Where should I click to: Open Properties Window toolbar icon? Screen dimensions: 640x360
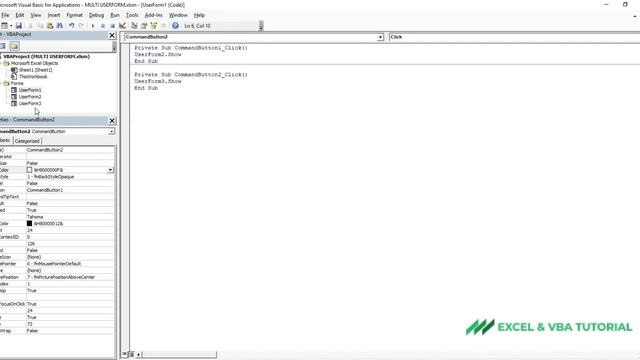click(x=144, y=26)
